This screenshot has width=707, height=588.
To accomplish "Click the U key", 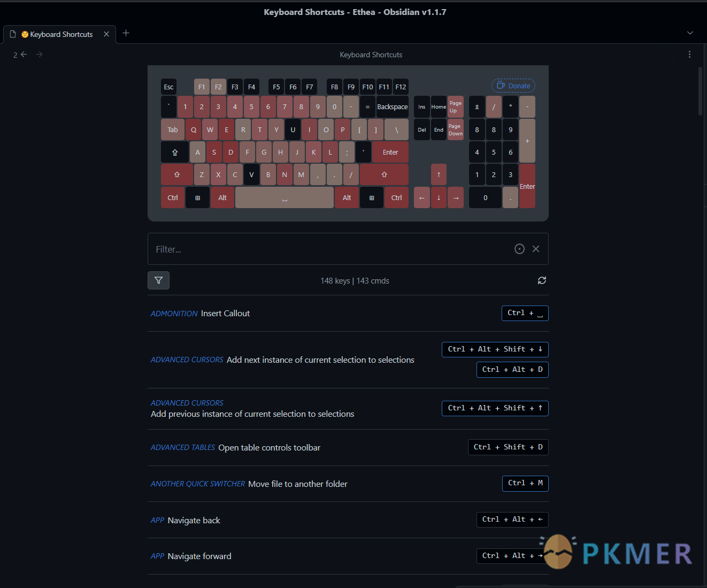I will pyautogui.click(x=293, y=129).
